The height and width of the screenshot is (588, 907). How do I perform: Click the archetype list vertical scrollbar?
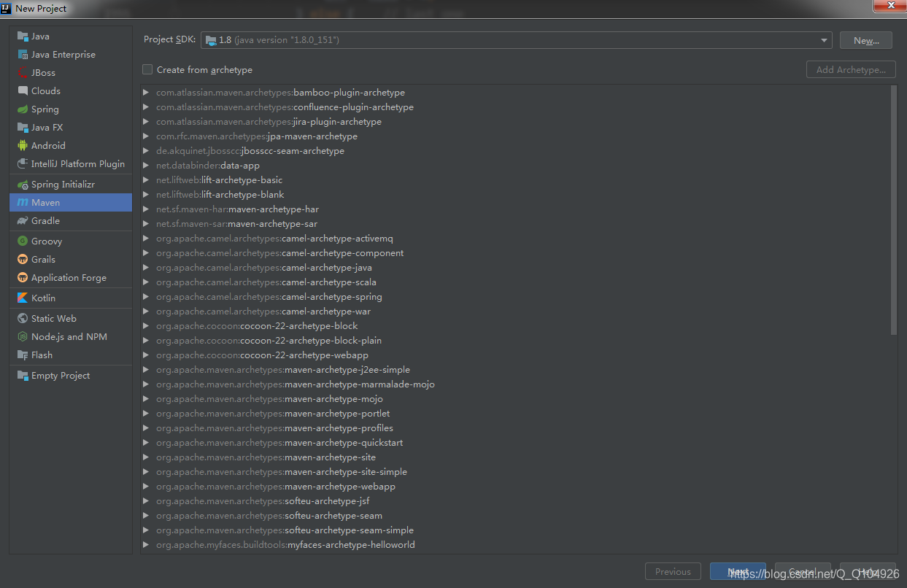894,210
